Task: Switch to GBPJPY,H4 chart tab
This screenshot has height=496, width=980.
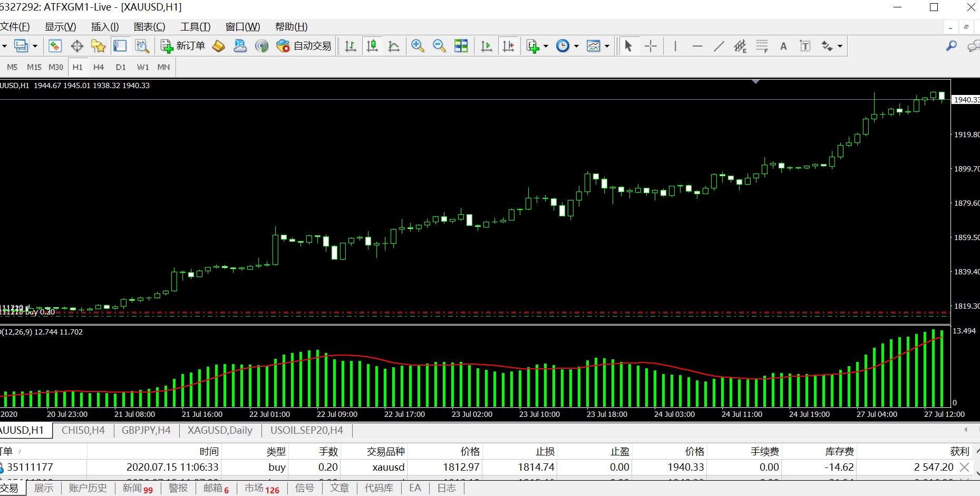Action: (x=146, y=430)
